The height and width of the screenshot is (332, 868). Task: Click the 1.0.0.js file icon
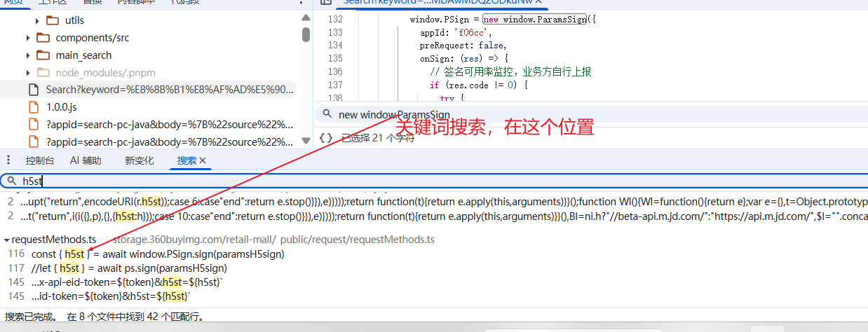click(33, 107)
